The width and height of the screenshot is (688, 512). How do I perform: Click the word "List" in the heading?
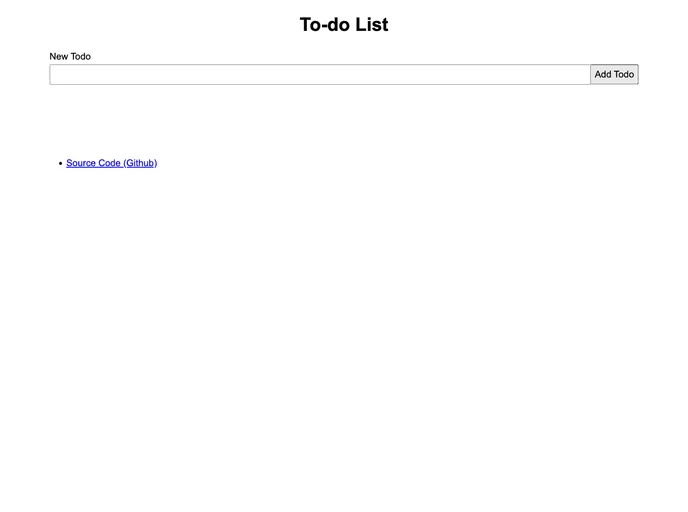372,25
